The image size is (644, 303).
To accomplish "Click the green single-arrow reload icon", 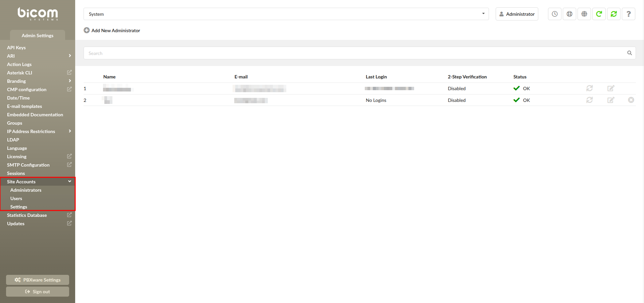I will [599, 14].
